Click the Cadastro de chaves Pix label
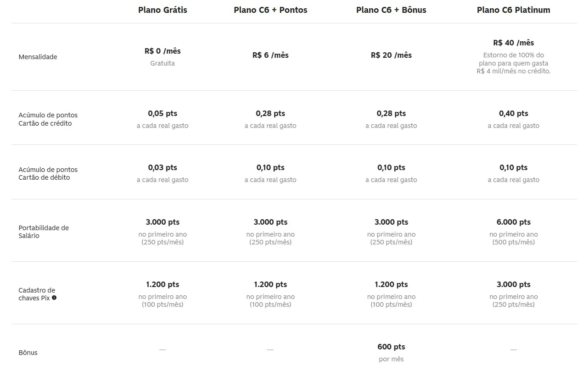This screenshot has width=588, height=376. pyautogui.click(x=38, y=294)
